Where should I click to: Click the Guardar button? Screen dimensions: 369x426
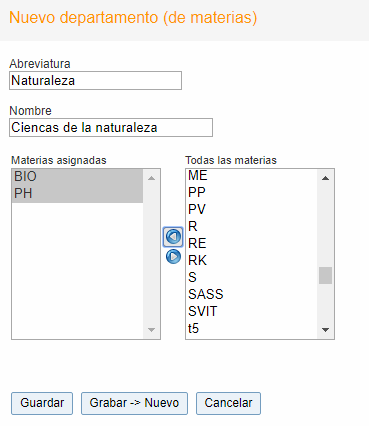click(x=42, y=403)
